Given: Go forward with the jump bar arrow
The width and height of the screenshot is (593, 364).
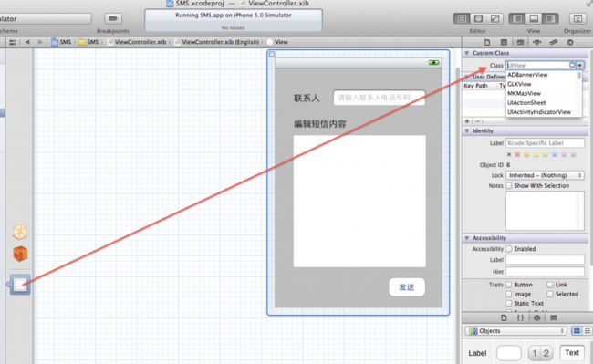Looking at the screenshot, I should pos(40,42).
